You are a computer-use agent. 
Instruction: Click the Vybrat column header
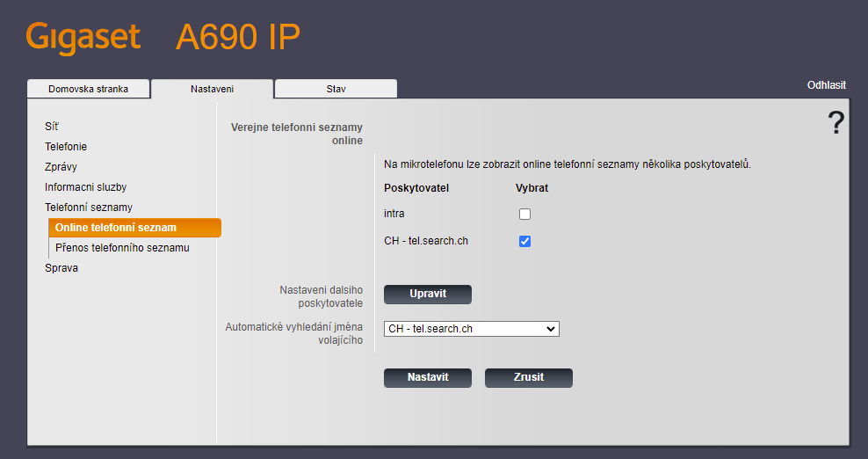tap(532, 188)
